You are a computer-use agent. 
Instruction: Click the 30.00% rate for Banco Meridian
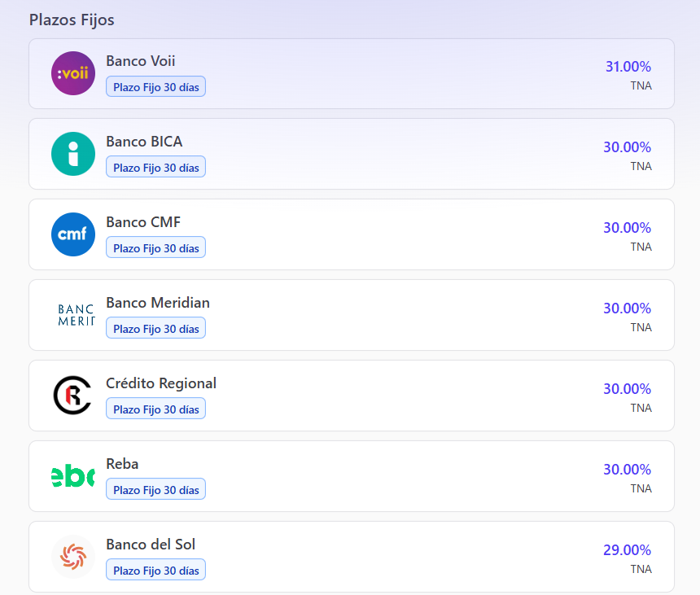[x=628, y=308]
